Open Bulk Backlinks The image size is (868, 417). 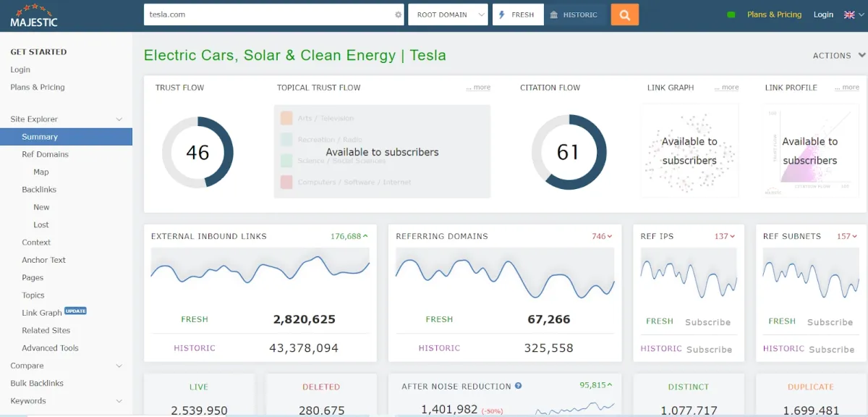pyautogui.click(x=37, y=383)
